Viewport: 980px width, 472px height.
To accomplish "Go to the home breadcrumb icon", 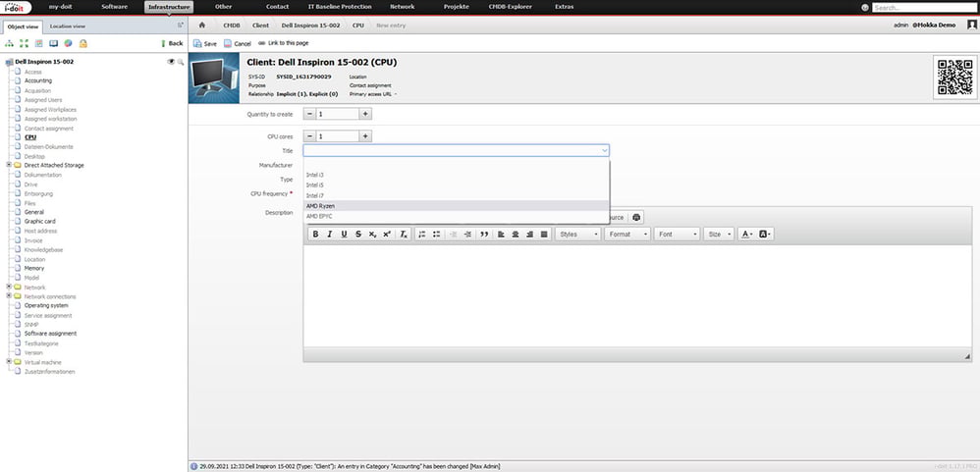I will pyautogui.click(x=202, y=26).
